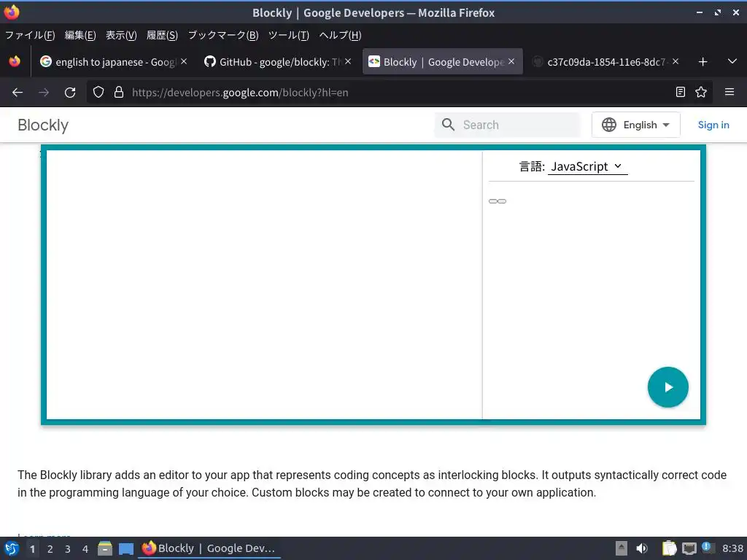This screenshot has height=560, width=747.
Task: Open the ブックマーク(B) menu
Action: point(223,35)
